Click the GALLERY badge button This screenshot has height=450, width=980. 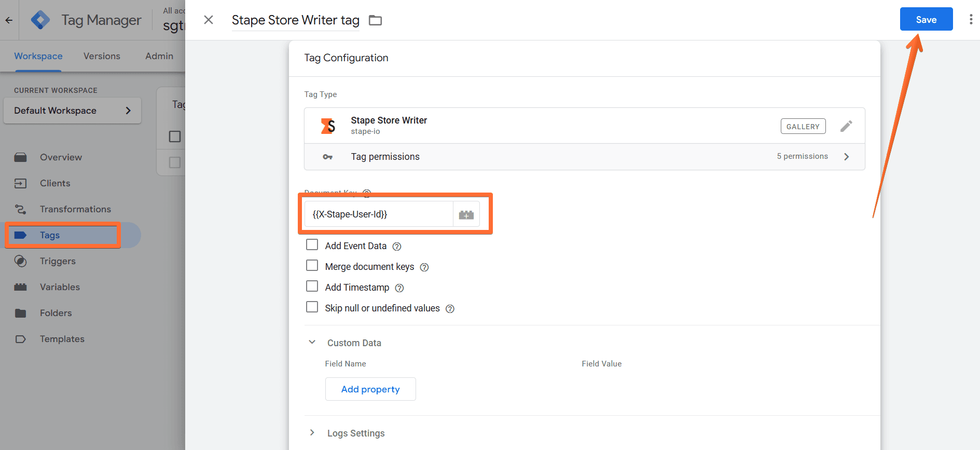tap(803, 126)
